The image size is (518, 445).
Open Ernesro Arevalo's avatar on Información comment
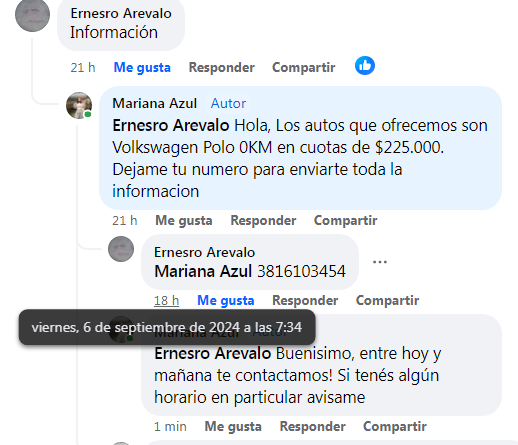tap(32, 15)
